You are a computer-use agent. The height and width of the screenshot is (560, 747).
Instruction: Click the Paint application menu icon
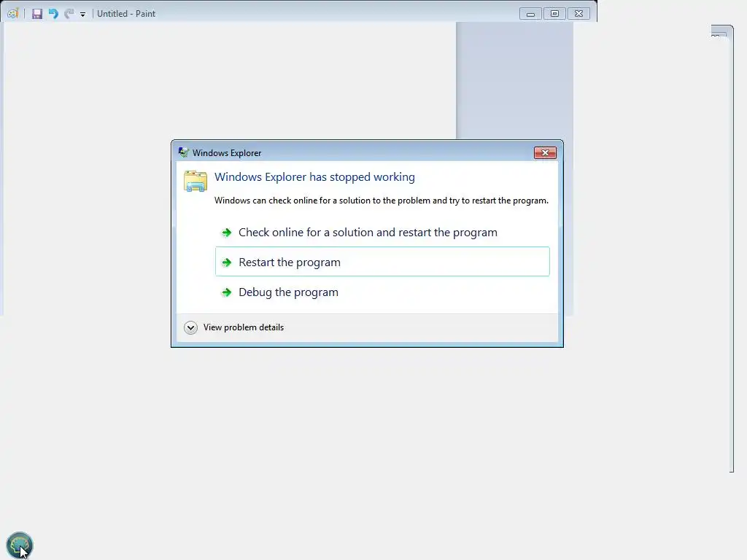pyautogui.click(x=12, y=13)
